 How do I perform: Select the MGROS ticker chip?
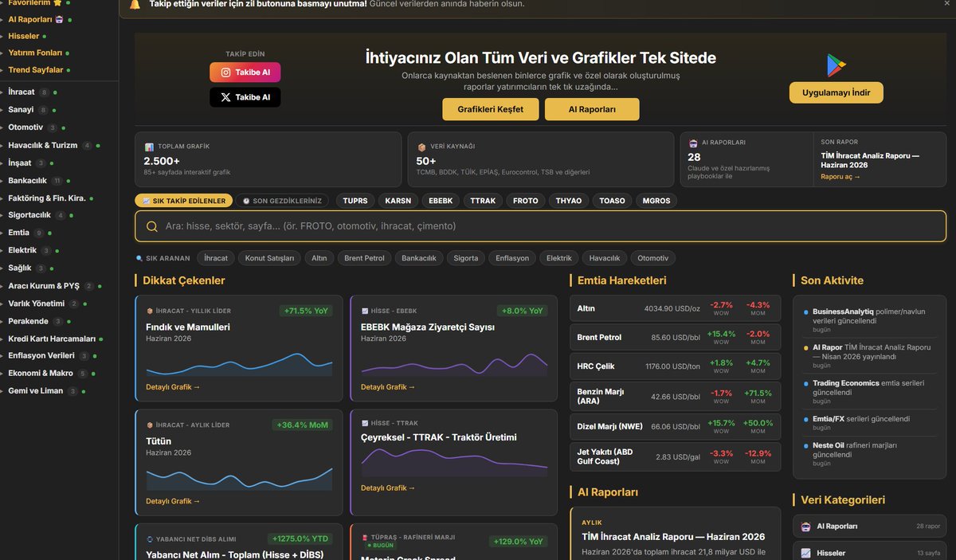pyautogui.click(x=656, y=201)
